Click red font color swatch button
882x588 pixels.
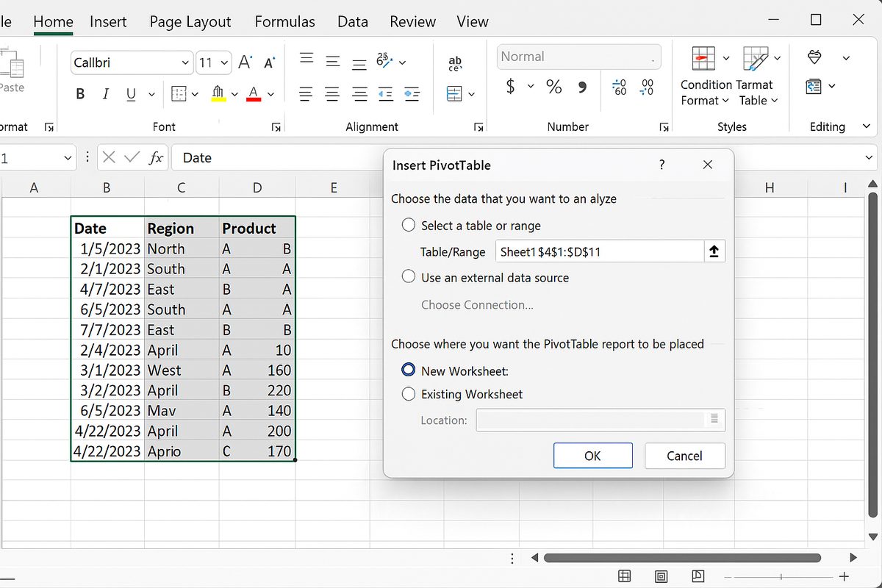pos(254,94)
